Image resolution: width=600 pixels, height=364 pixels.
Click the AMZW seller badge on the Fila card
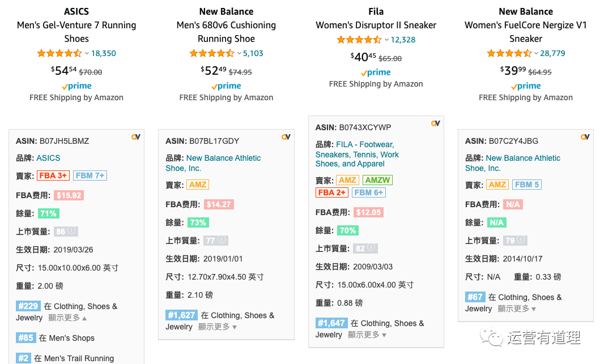pos(377,180)
